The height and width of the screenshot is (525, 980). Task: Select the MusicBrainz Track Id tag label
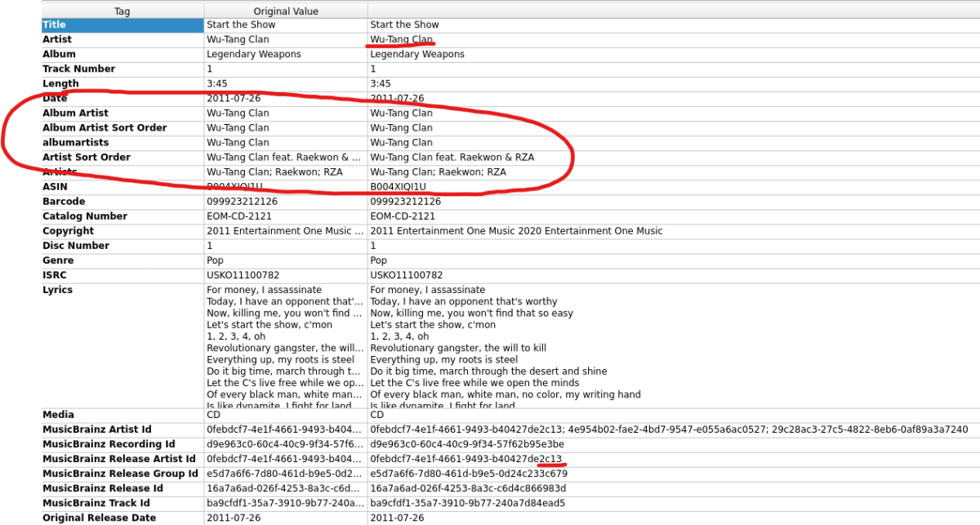click(x=96, y=503)
